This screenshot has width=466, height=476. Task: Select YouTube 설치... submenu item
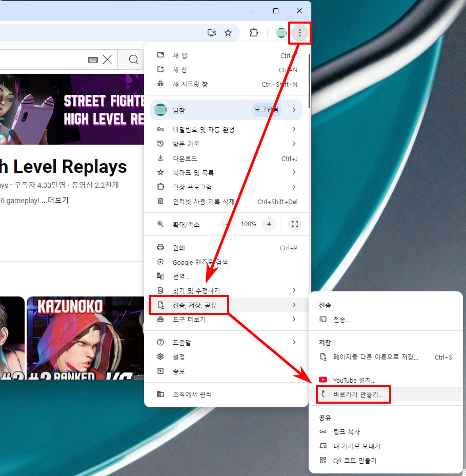[x=386, y=380]
